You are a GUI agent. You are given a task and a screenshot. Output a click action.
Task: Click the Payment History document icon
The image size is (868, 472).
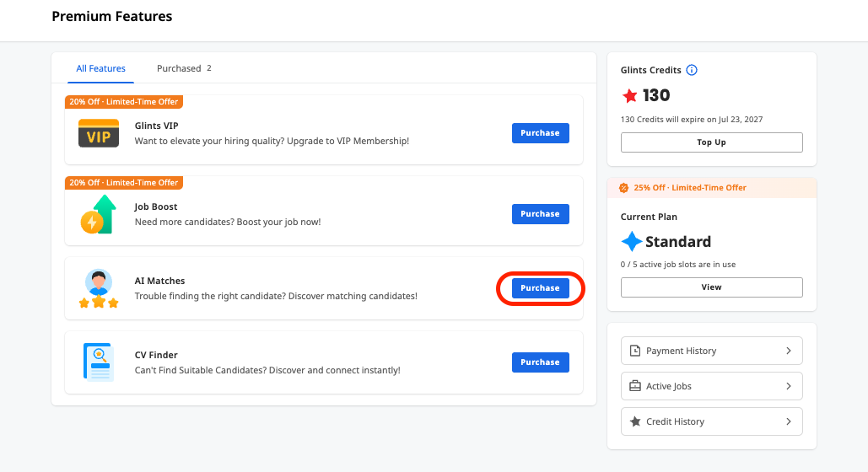[x=635, y=351]
